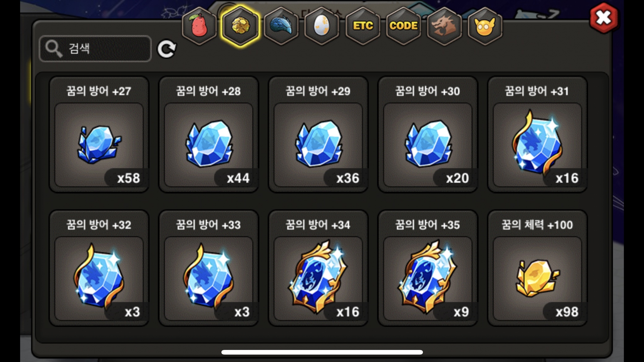Pick the 꿈의 방어 +35 ornate gem

[x=428, y=268]
